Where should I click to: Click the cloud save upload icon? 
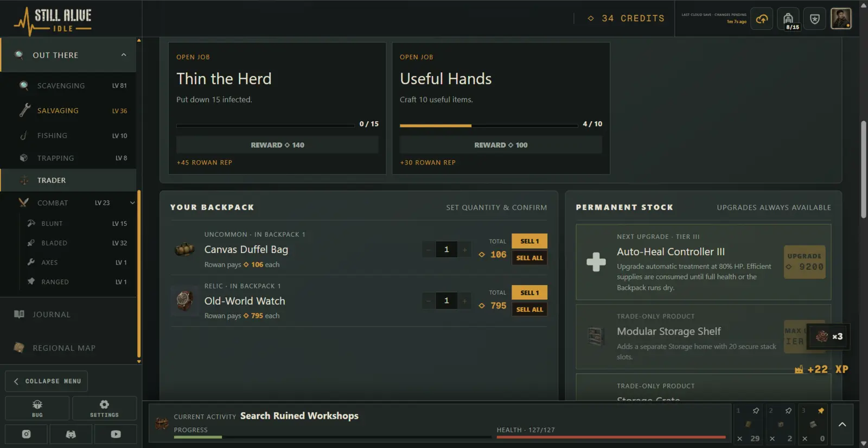click(762, 19)
